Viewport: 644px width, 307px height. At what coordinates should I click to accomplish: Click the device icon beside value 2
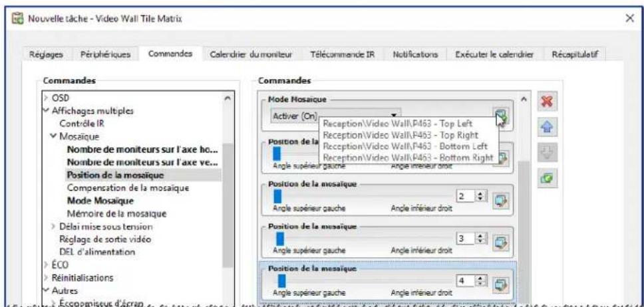tap(501, 199)
